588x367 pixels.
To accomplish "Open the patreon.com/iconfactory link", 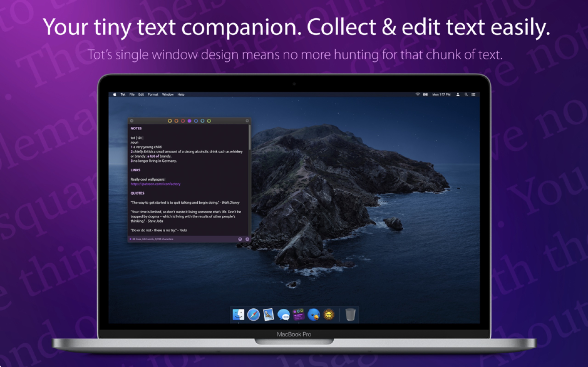I will [155, 184].
